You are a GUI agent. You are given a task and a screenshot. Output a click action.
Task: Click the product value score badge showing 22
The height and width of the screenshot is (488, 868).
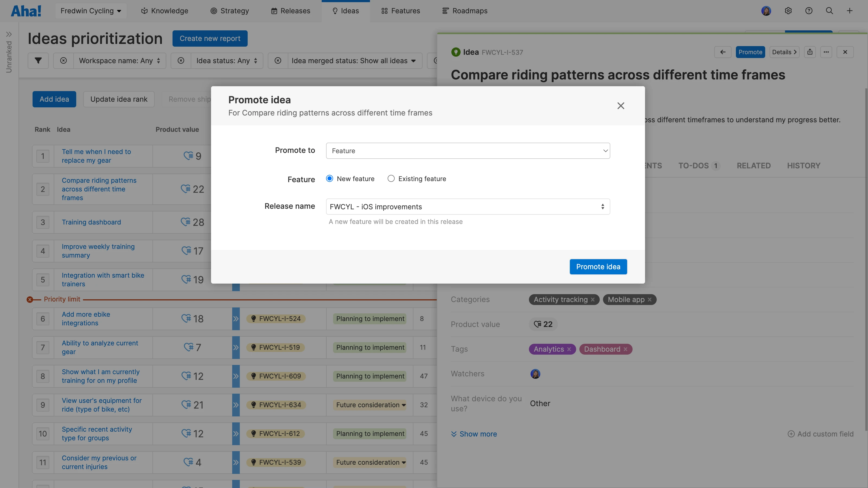pos(543,324)
